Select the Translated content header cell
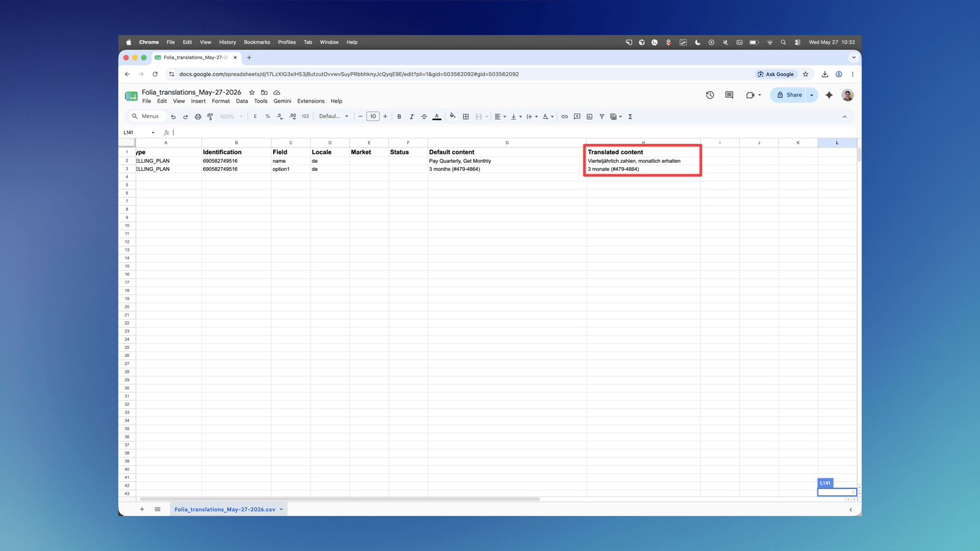Screen dimensions: 980x551 point(643,152)
